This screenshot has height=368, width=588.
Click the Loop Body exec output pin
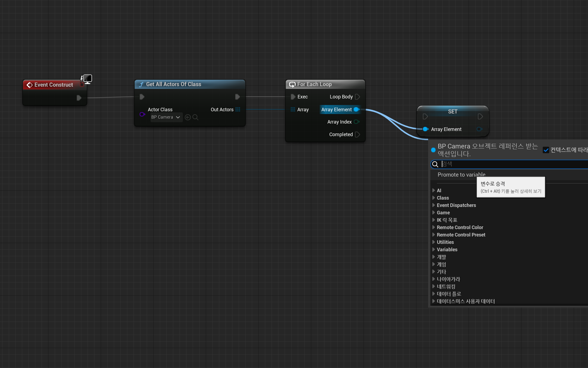357,97
